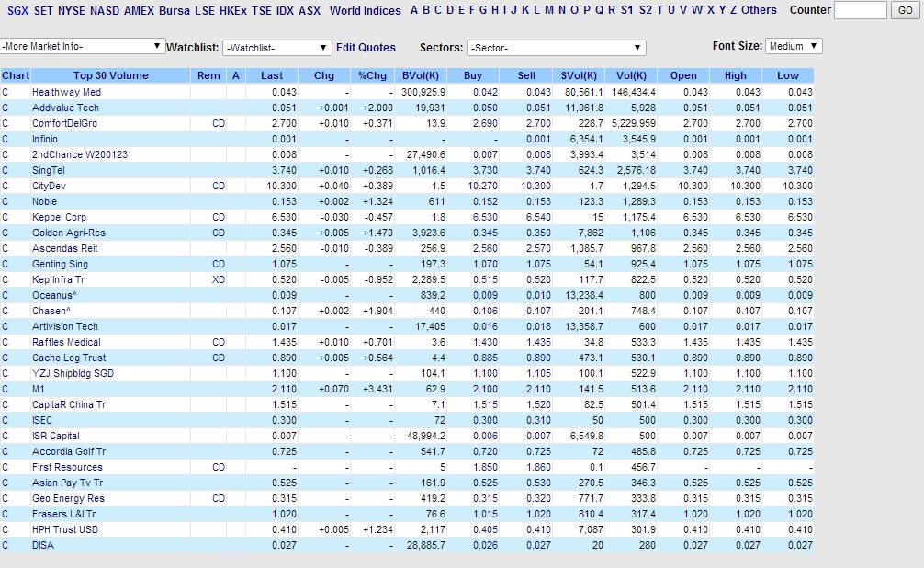The width and height of the screenshot is (924, 568).
Task: Select Cache Log Trust stock name
Action: click(69, 358)
